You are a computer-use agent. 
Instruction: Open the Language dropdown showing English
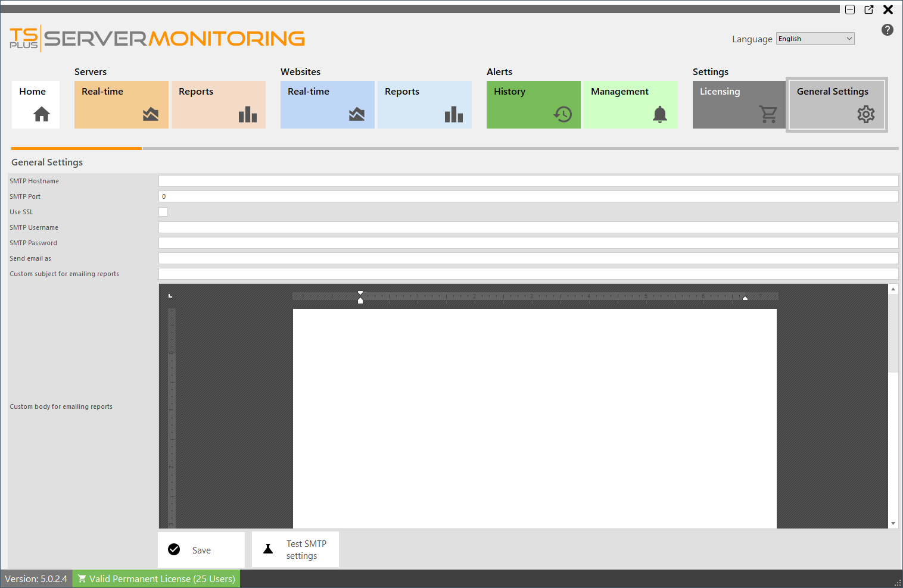815,38
